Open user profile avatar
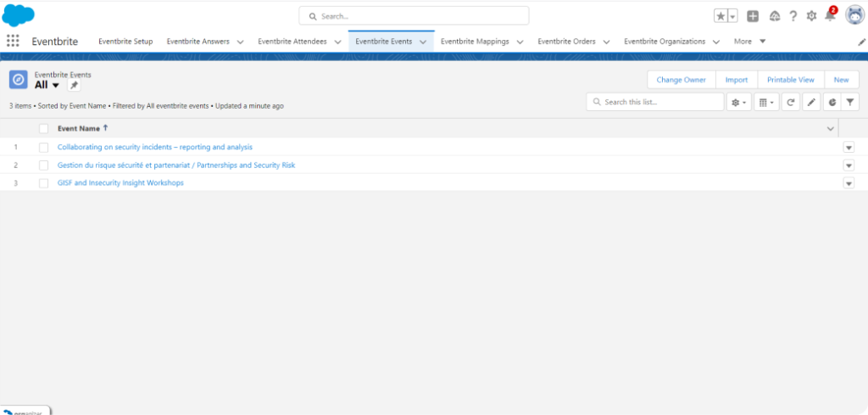Viewport: 868px width, 415px height. click(854, 15)
